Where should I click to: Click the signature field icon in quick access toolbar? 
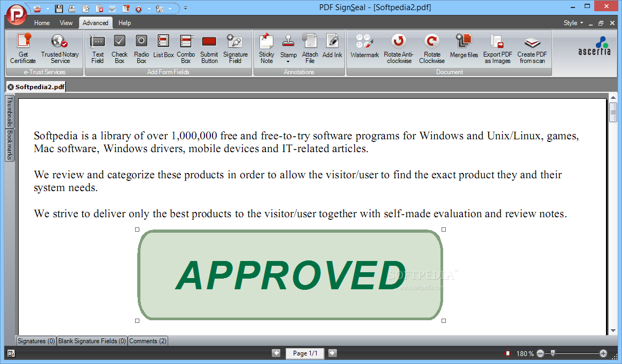[x=160, y=9]
